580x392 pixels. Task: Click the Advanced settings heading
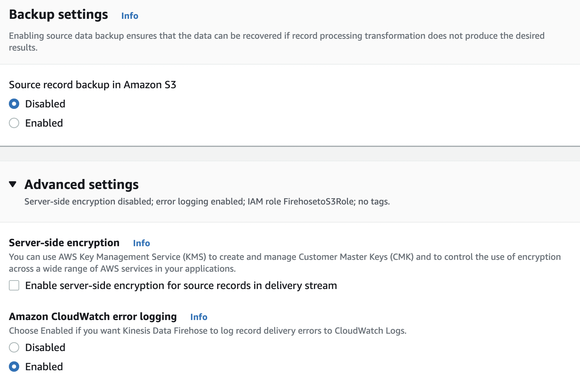pos(82,185)
